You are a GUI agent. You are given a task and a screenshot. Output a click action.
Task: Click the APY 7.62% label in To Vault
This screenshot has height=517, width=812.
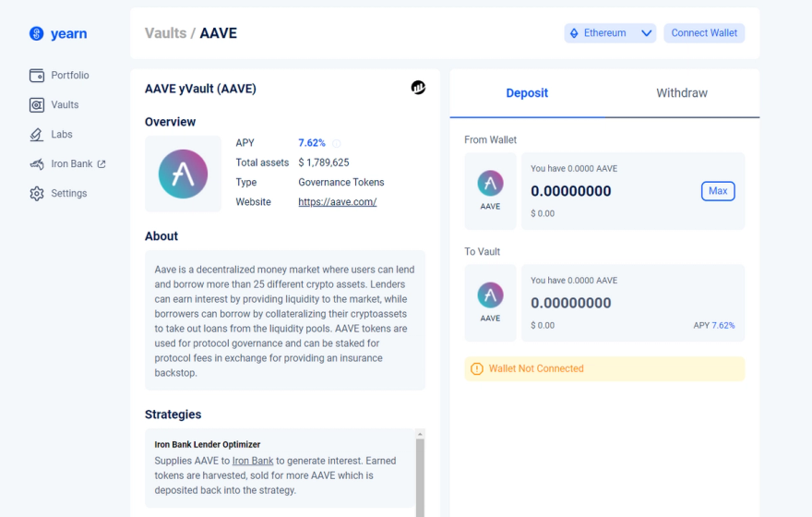pos(714,325)
